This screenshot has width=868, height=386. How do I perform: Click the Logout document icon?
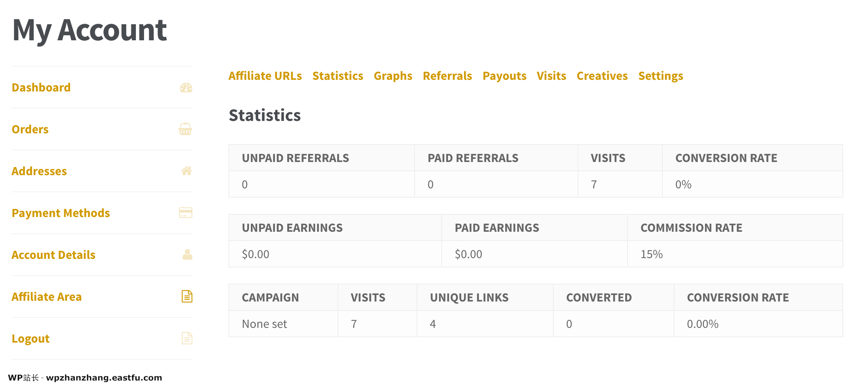[187, 338]
